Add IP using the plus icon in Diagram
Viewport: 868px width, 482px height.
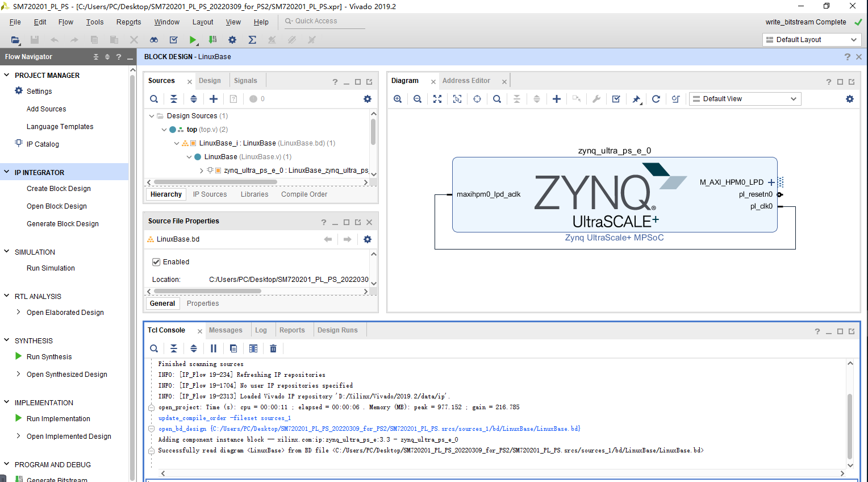(556, 98)
